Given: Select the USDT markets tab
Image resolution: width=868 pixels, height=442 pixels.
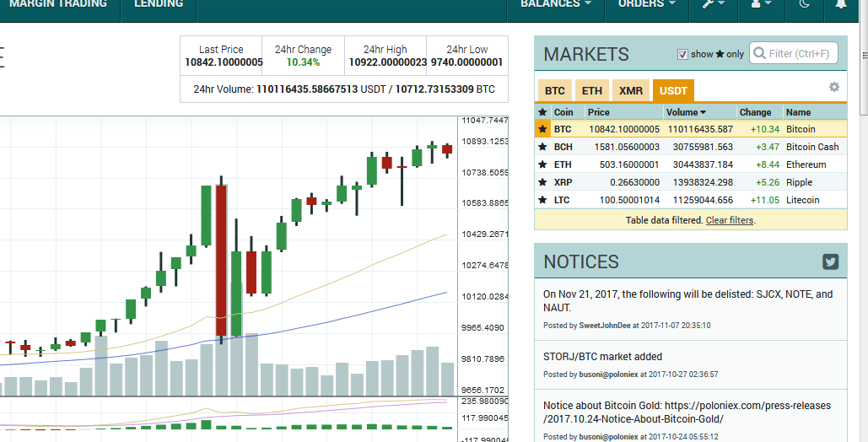Looking at the screenshot, I should coord(673,91).
